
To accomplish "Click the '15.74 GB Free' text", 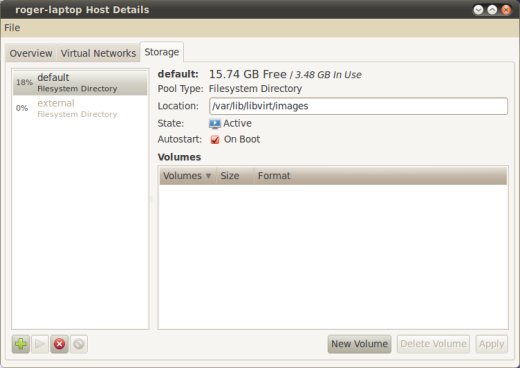I will coord(248,74).
